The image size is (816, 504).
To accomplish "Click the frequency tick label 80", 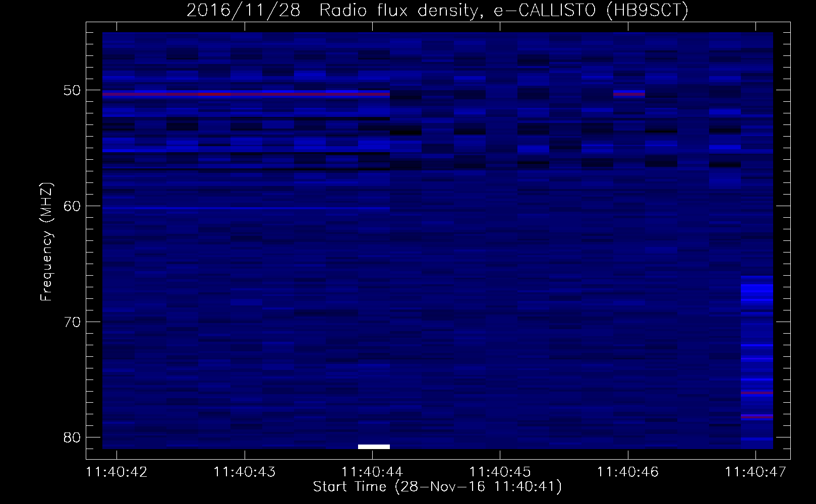I will (72, 437).
